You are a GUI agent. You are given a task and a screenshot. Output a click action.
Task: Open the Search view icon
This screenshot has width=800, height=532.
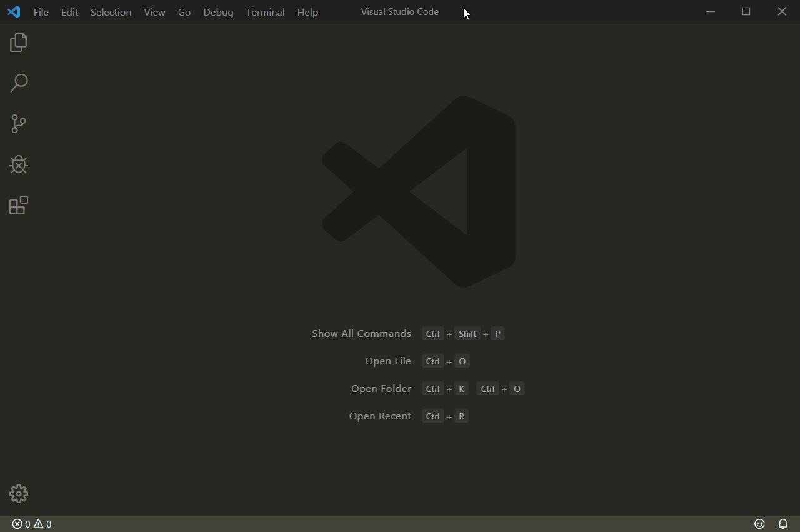point(19,83)
